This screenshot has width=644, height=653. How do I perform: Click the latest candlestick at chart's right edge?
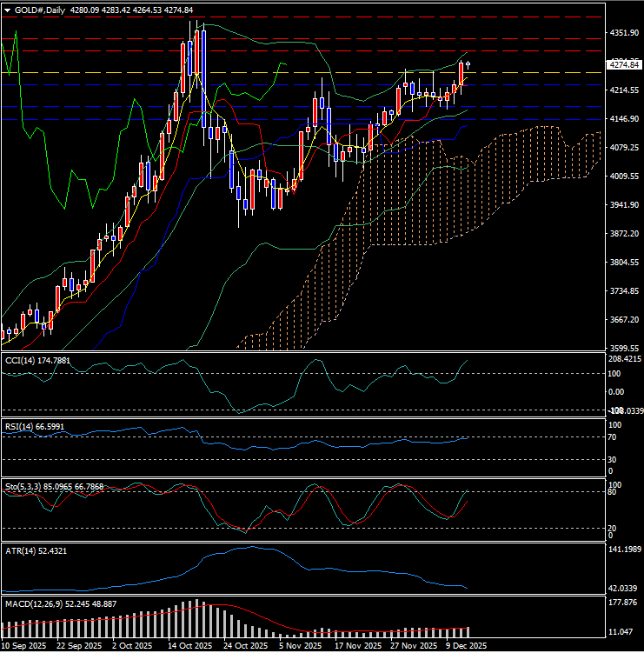click(x=468, y=64)
